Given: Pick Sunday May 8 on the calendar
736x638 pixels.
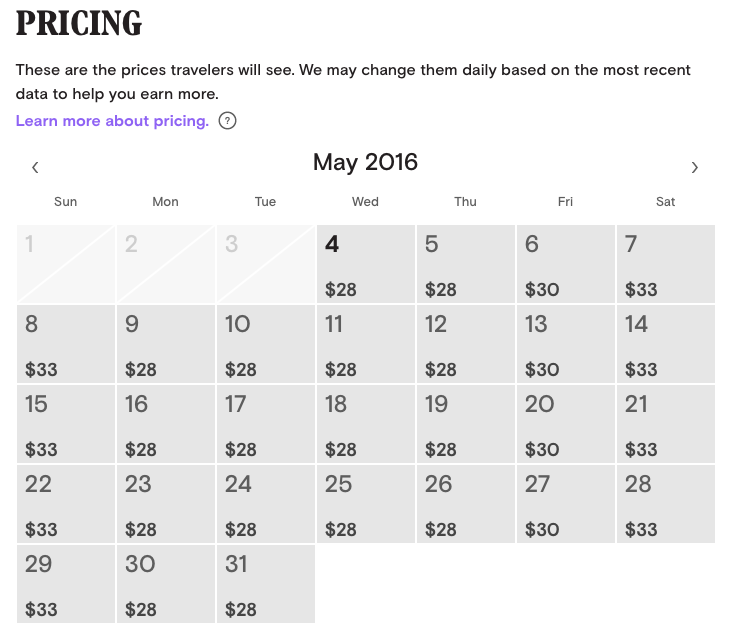Looking at the screenshot, I should [65, 344].
